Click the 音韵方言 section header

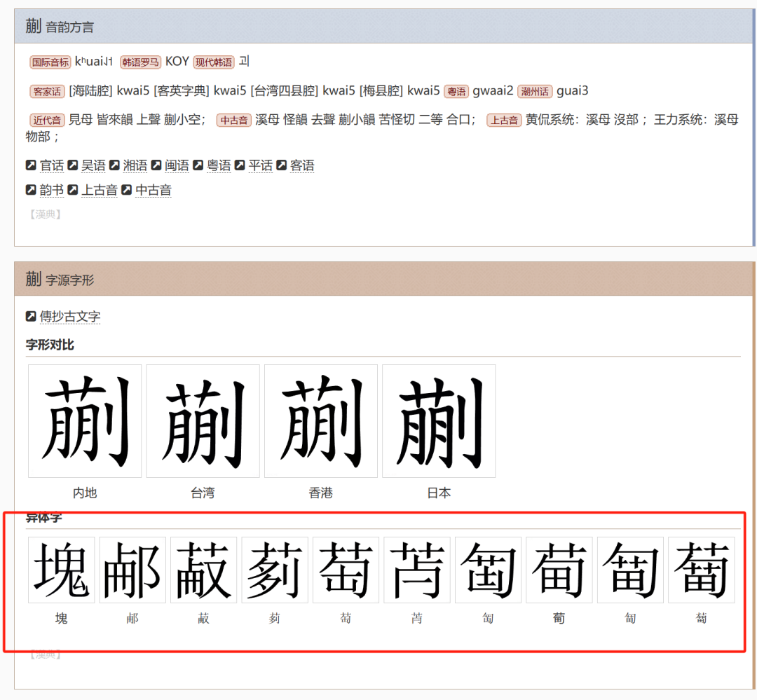(x=384, y=26)
